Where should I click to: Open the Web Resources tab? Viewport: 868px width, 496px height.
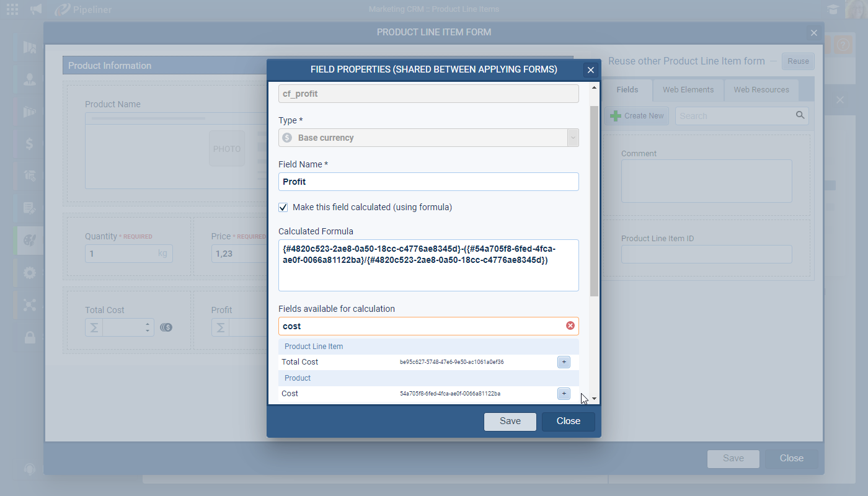761,90
